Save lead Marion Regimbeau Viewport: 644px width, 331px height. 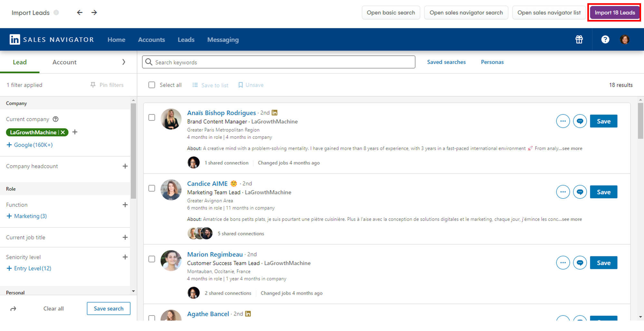click(603, 263)
